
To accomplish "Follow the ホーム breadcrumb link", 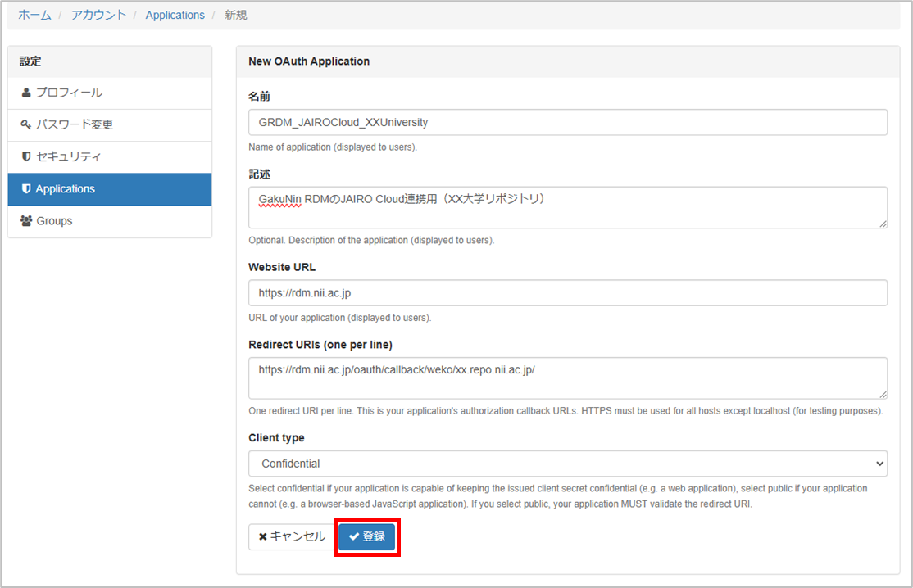I will [x=34, y=15].
